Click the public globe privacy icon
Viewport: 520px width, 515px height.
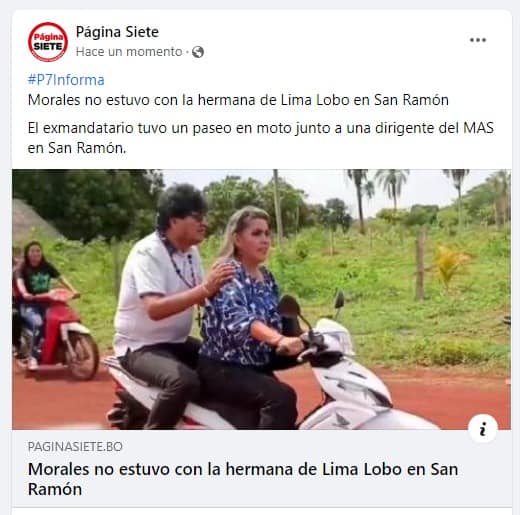[198, 52]
